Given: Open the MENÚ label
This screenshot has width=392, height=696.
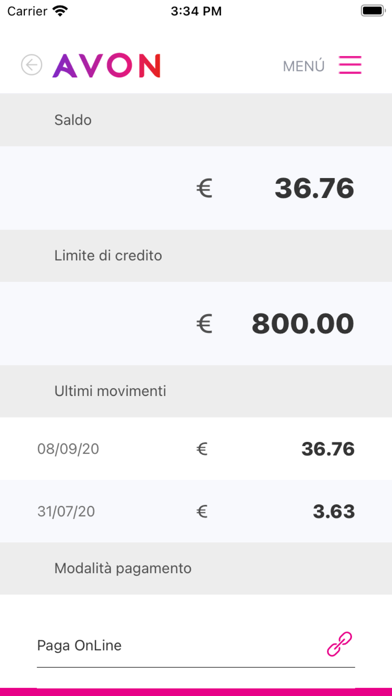Looking at the screenshot, I should (304, 66).
